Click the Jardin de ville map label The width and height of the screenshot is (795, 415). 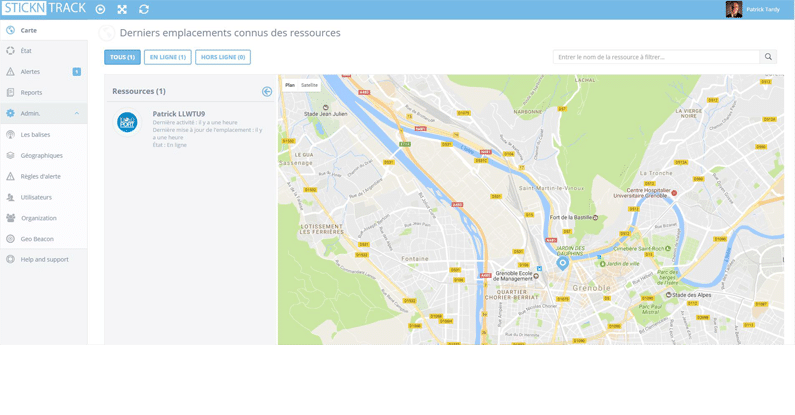click(623, 264)
